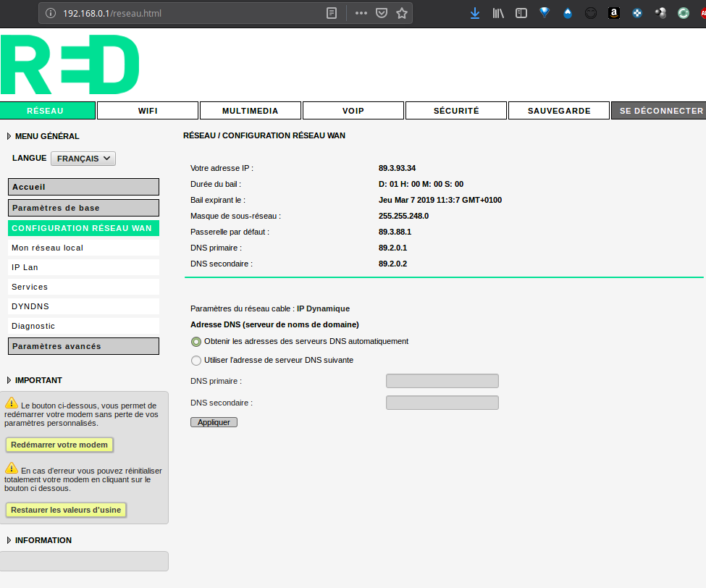706x588 pixels.
Task: Open page actions three-dot menu
Action: pos(361,13)
